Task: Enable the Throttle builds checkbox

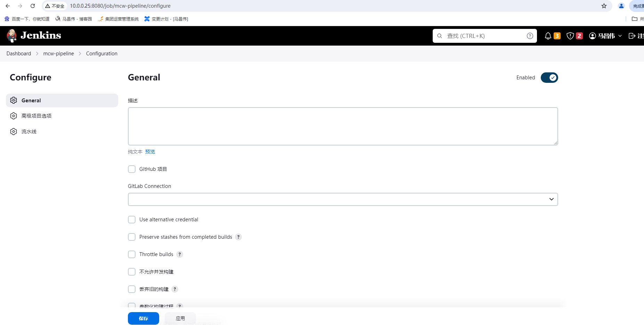Action: [132, 254]
